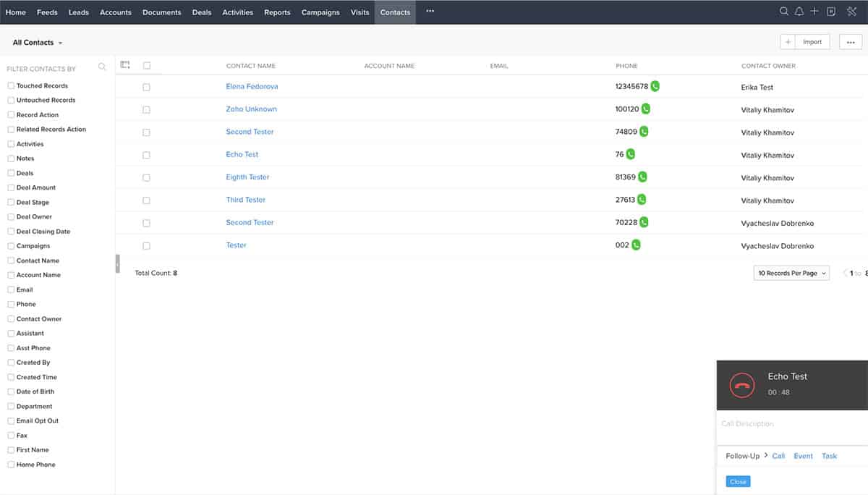Call Tester using green phone icon beside 002
The image size is (868, 495).
click(636, 245)
